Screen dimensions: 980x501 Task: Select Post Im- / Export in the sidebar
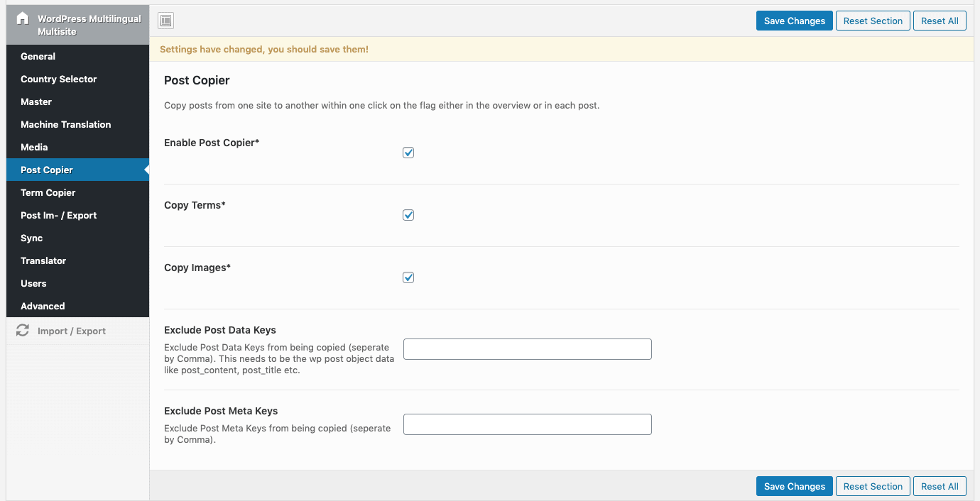click(60, 215)
